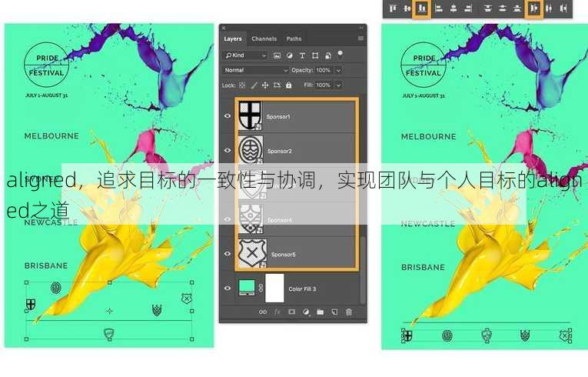Screen dimensions: 588x377
Task: Hide the Sponsor1 layer via eye icon
Action: pyautogui.click(x=228, y=116)
